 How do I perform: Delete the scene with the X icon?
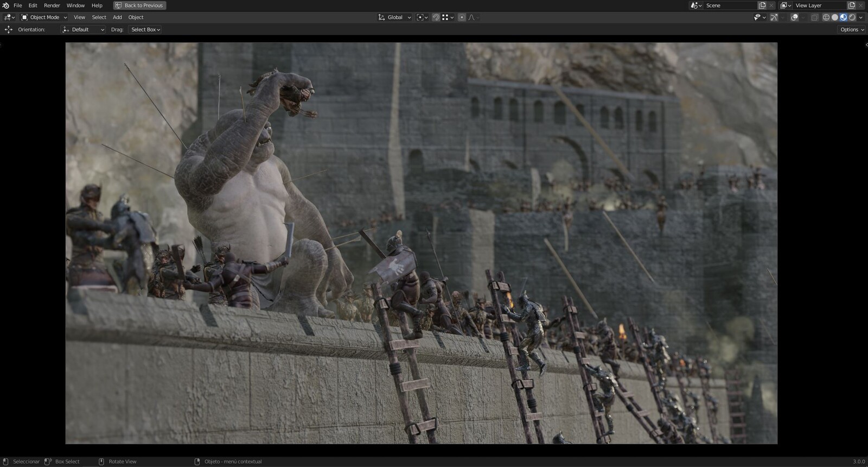coord(771,5)
